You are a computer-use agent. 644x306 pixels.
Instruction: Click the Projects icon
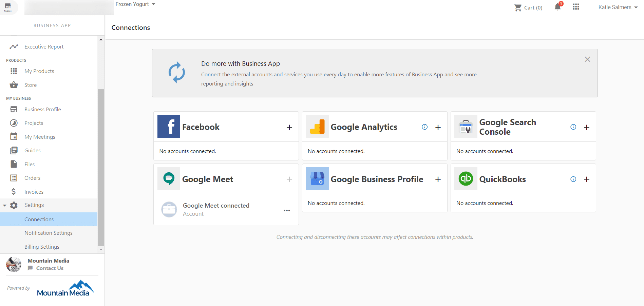(x=14, y=123)
